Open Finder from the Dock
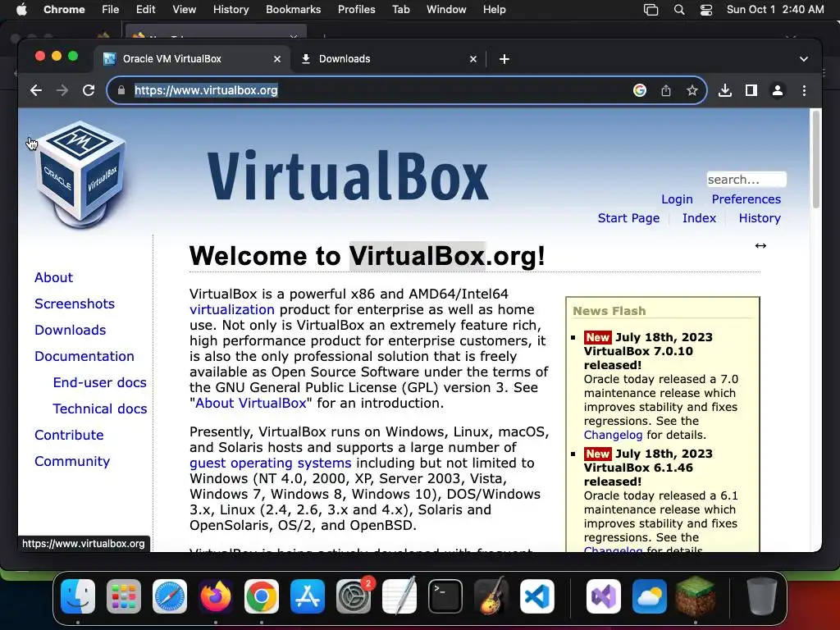Image resolution: width=840 pixels, height=630 pixels. point(78,596)
